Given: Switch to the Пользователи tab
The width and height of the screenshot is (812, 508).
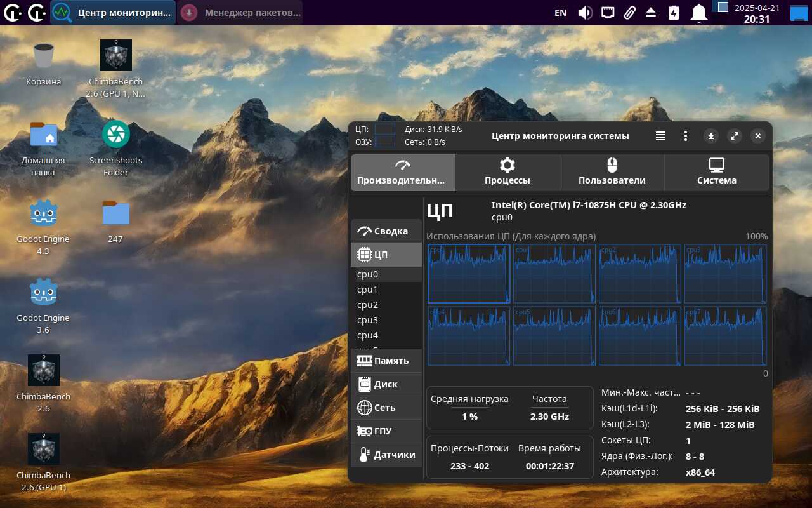Looking at the screenshot, I should tap(612, 173).
